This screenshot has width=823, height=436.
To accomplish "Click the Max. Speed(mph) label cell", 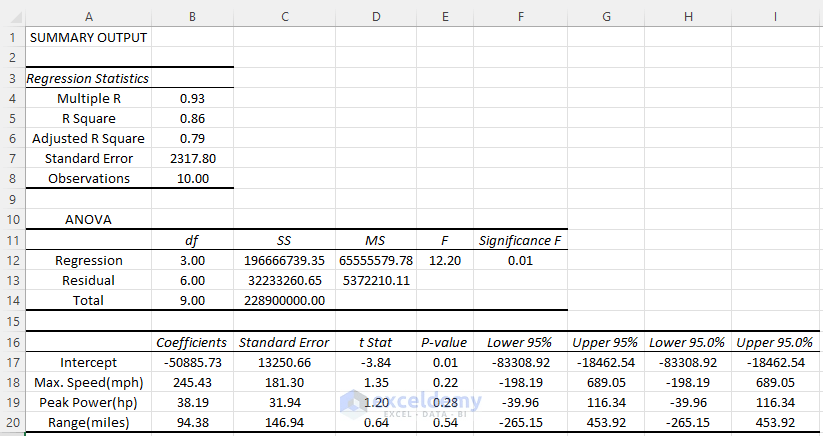I will point(89,382).
